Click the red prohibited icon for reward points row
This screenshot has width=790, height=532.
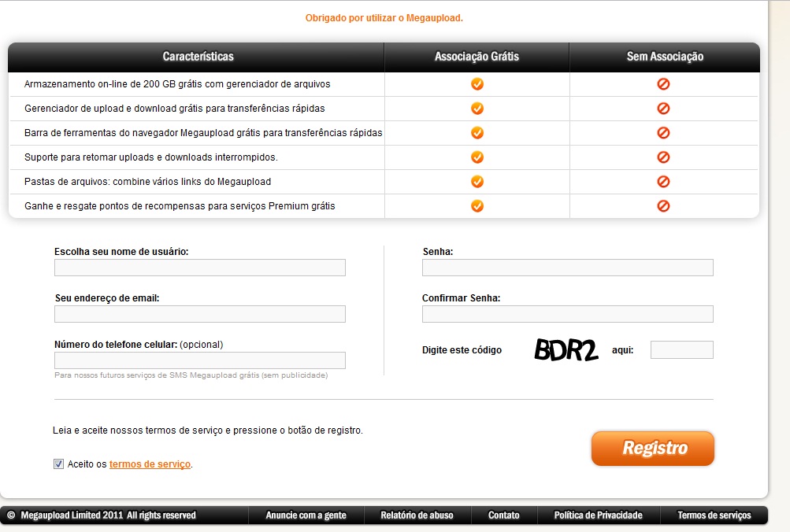click(663, 206)
